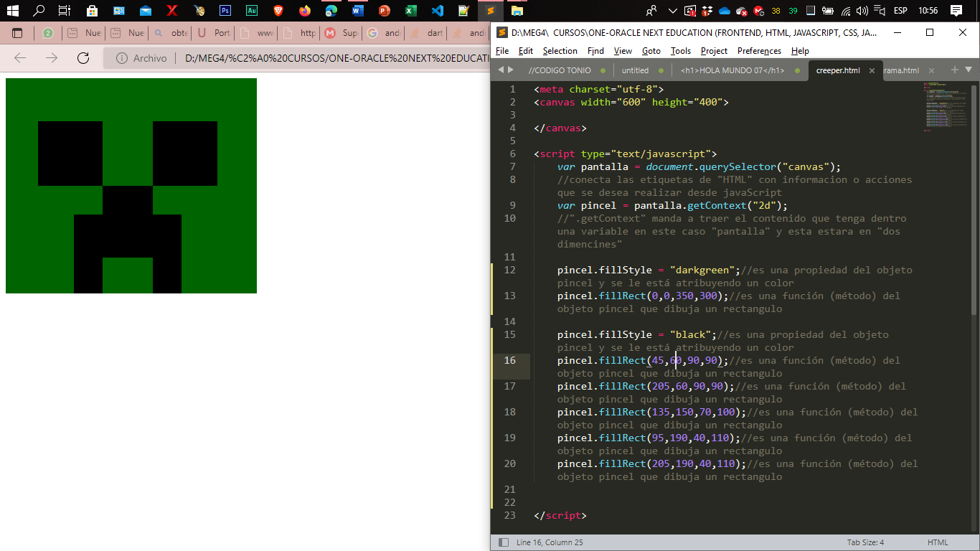980x551 pixels.
Task: Launch Brave browser from the taskbar
Action: [278, 11]
